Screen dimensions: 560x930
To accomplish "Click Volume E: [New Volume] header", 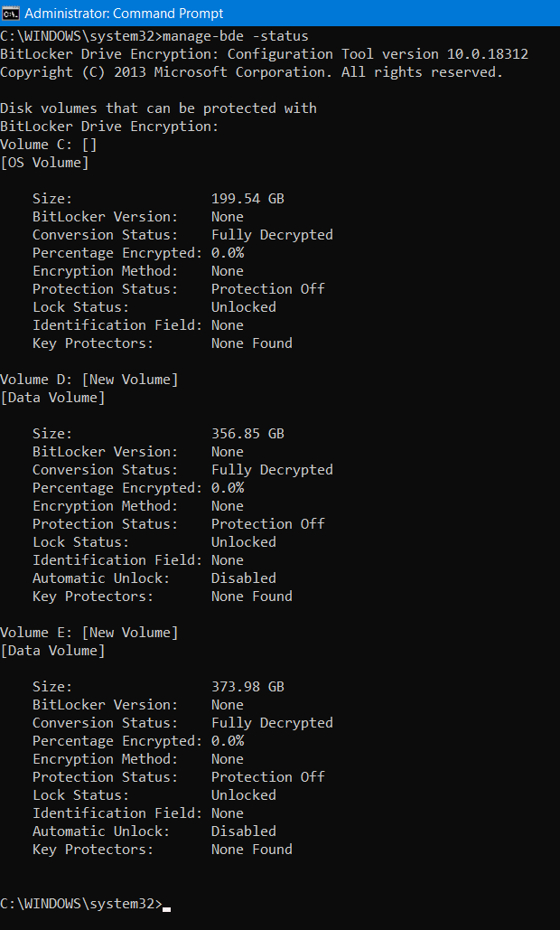I will pos(89,633).
